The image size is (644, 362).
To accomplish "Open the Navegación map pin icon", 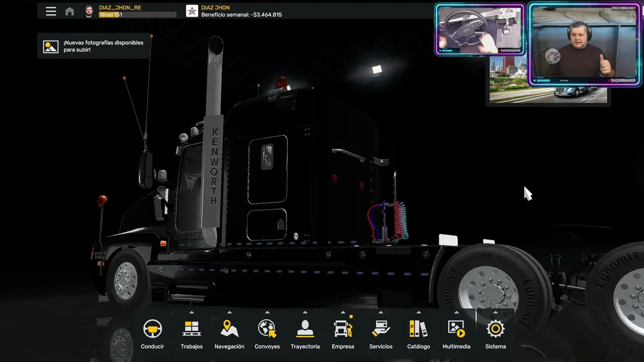I will point(229,328).
